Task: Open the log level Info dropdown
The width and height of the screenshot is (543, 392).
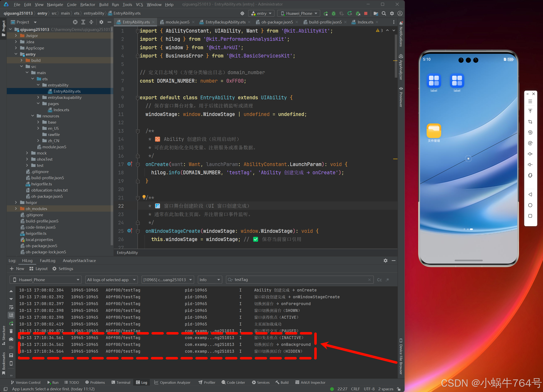Action: (210, 280)
